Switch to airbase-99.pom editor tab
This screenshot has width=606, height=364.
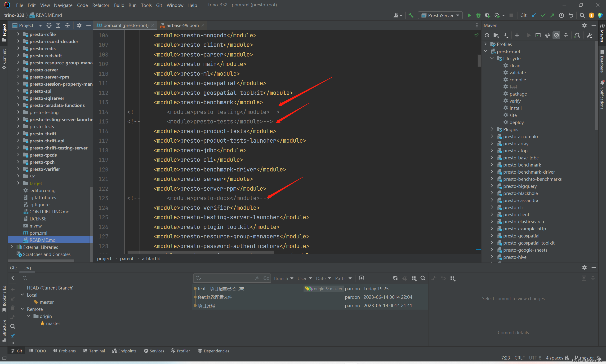coord(182,25)
